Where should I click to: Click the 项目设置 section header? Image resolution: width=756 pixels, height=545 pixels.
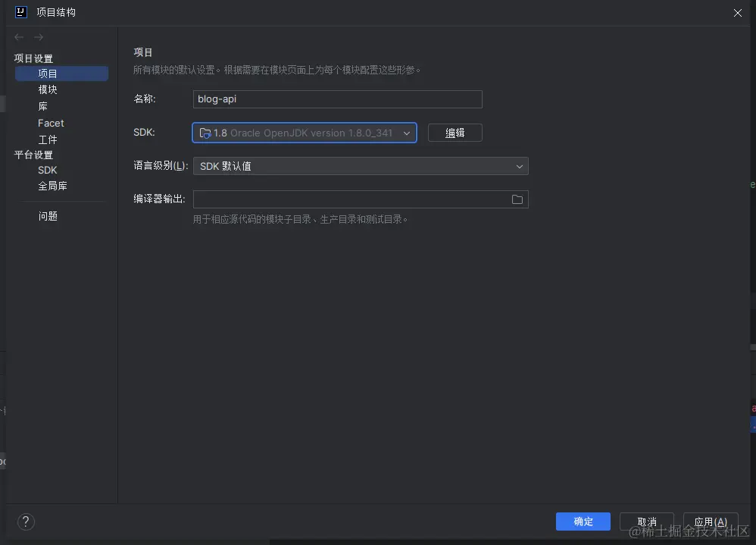(33, 58)
